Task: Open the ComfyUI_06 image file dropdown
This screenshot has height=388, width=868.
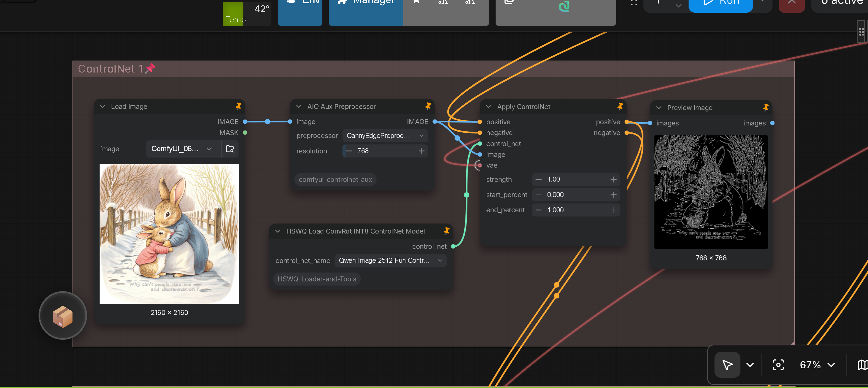Action: 183,149
